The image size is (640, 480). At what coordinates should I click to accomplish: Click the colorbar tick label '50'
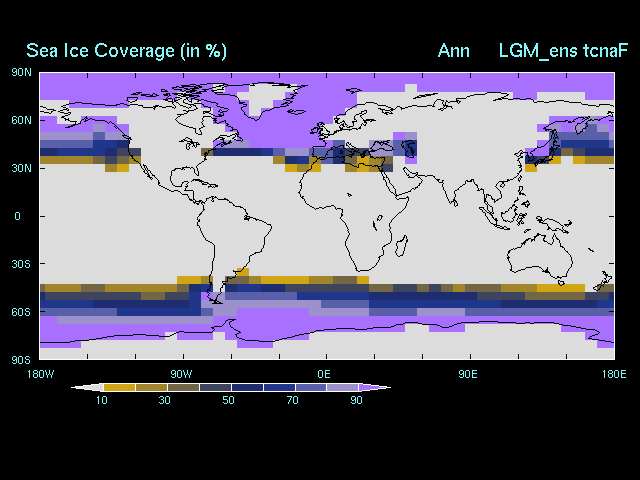pos(229,400)
